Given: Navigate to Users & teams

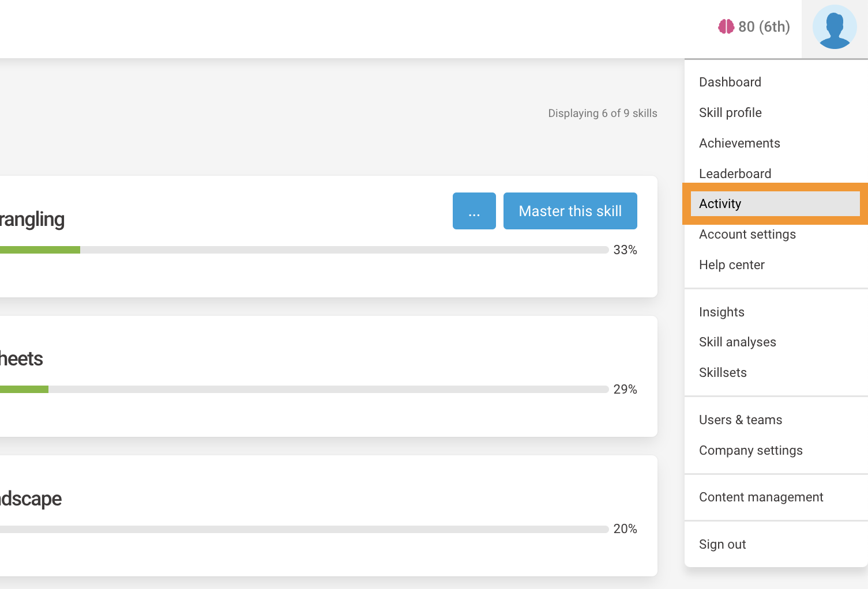Looking at the screenshot, I should tap(741, 420).
